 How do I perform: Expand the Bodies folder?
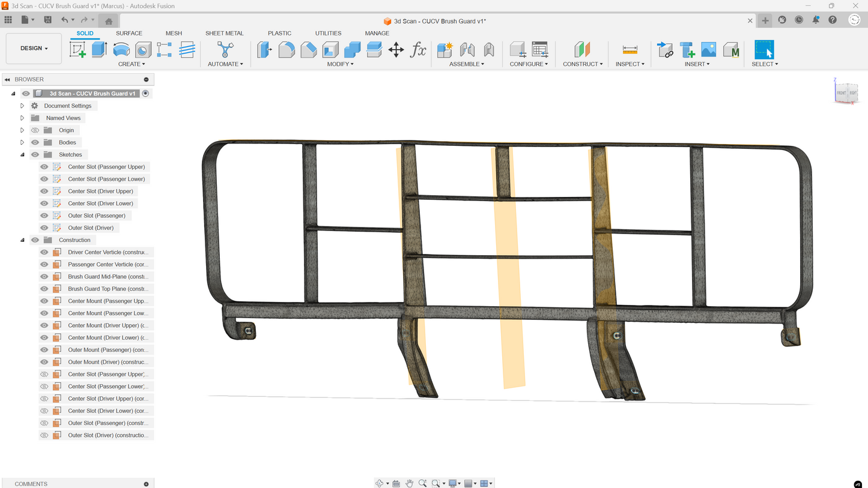click(22, 143)
